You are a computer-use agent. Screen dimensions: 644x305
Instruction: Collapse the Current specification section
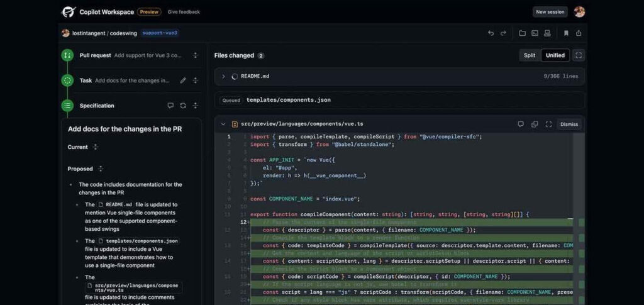[x=96, y=147]
